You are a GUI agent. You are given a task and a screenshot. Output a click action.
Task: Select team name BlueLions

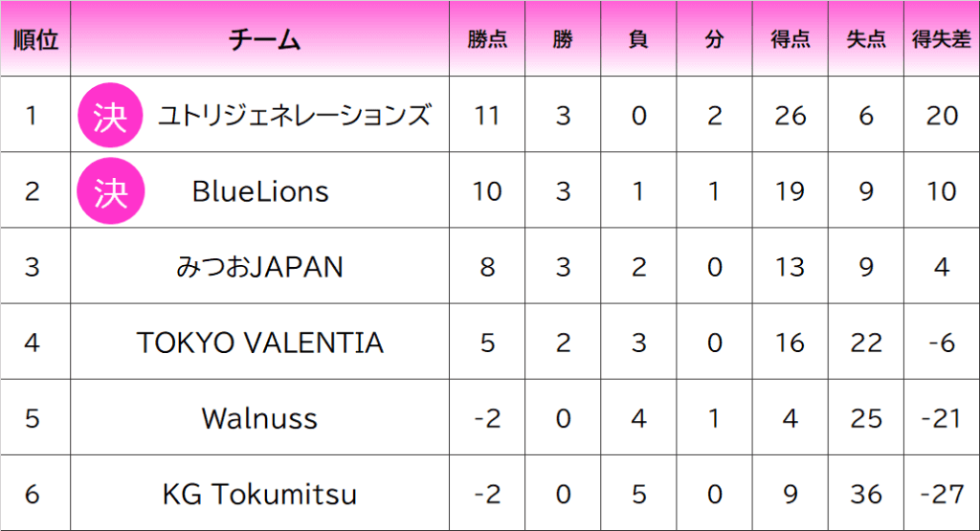[260, 191]
